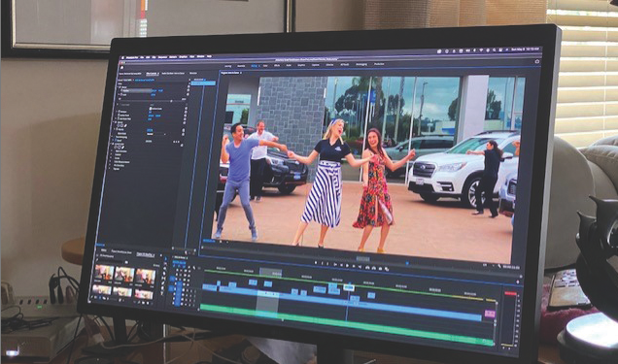Switch to the Assembly workspace
Screen dimensions: 618x364
[x=241, y=66]
